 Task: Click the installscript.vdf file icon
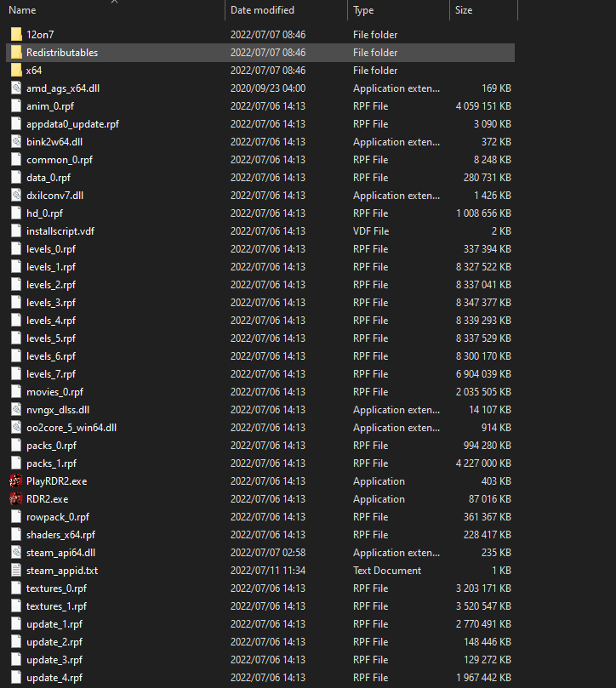[x=16, y=230]
